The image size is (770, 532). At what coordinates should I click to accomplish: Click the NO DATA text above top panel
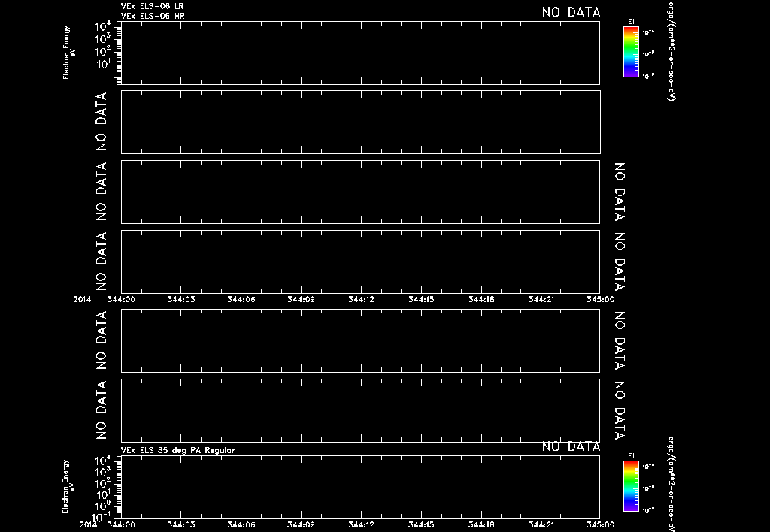coord(571,12)
